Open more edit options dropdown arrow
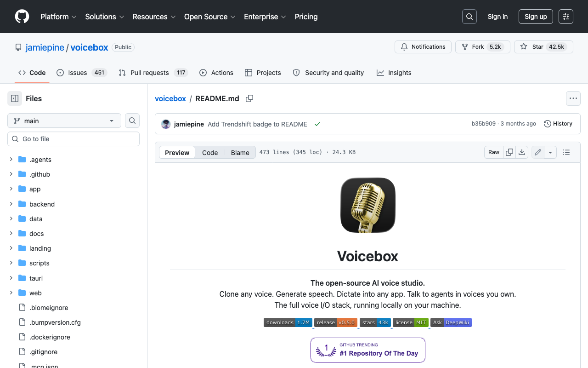Screen dimensions: 588x368 pyautogui.click(x=550, y=152)
